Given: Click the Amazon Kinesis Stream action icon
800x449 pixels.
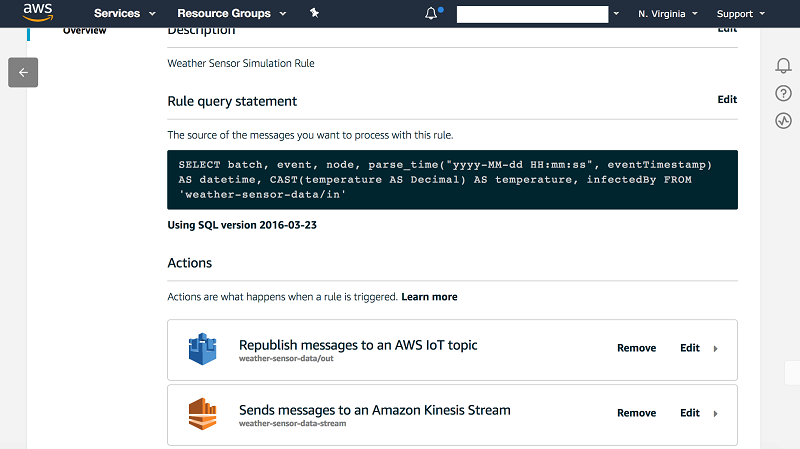Looking at the screenshot, I should 203,413.
